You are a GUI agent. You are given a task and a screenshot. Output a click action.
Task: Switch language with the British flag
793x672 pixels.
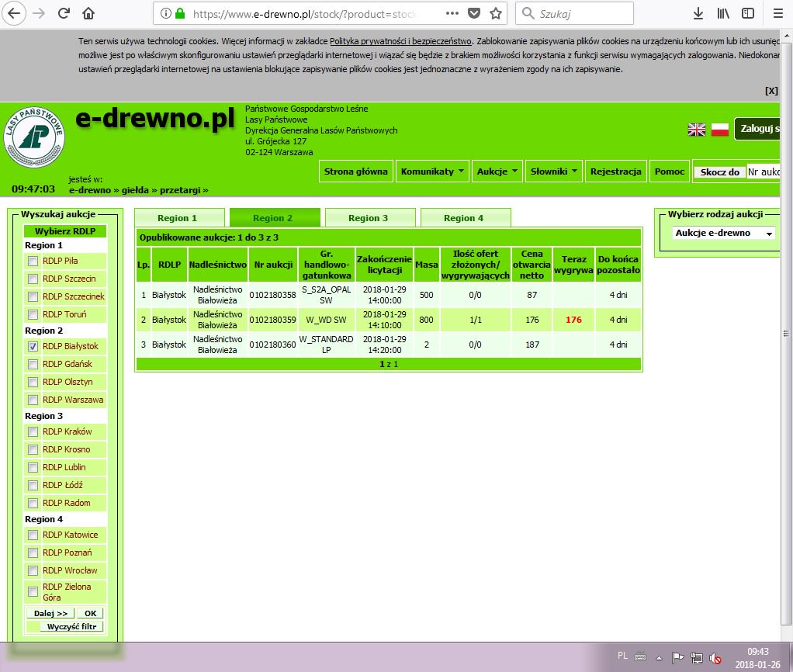pos(697,130)
